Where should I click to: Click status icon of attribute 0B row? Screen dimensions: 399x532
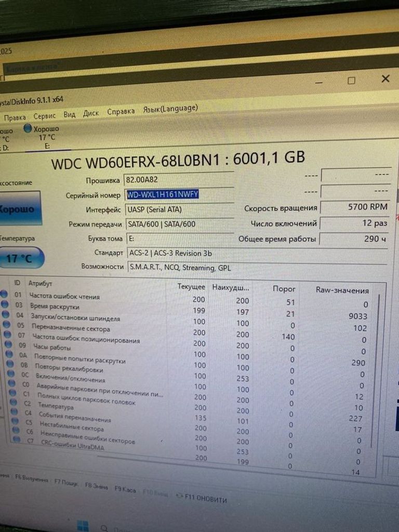(10, 364)
